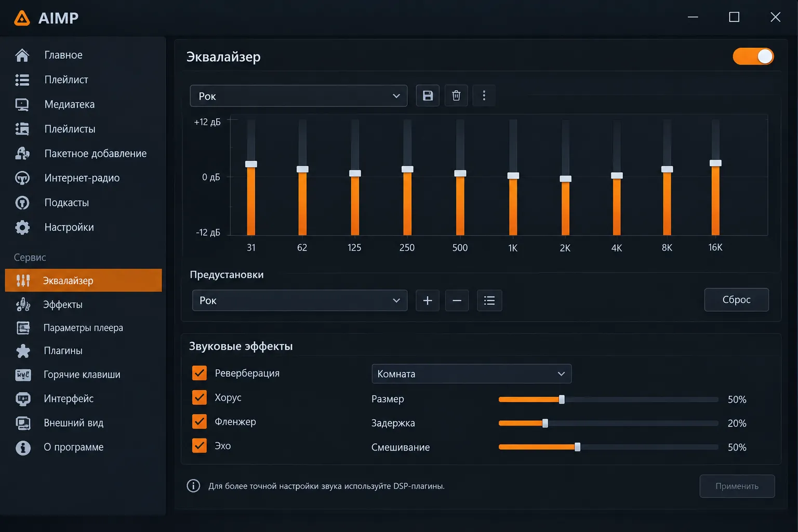Click the Интернет-радио icon
The image size is (798, 532).
[x=22, y=178]
